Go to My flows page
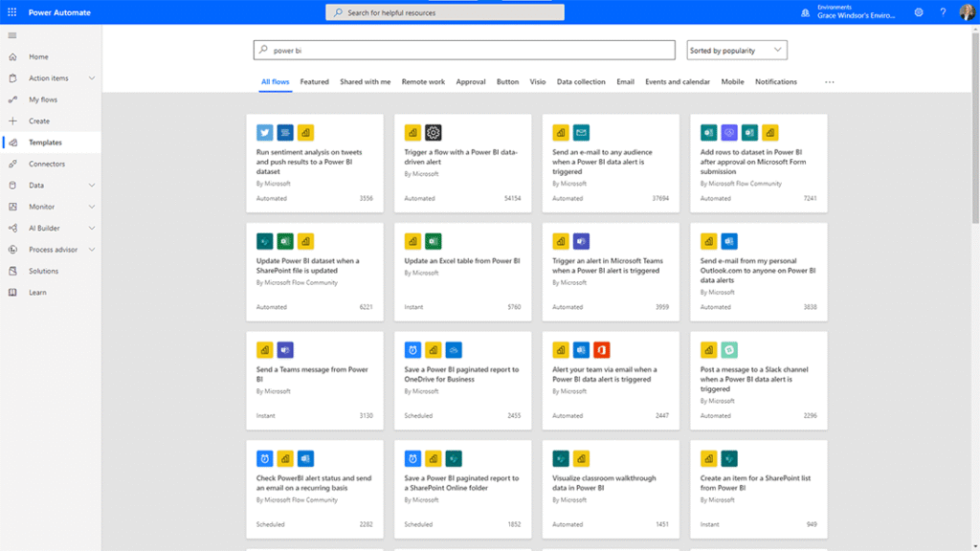This screenshot has width=980, height=551. coord(43,99)
